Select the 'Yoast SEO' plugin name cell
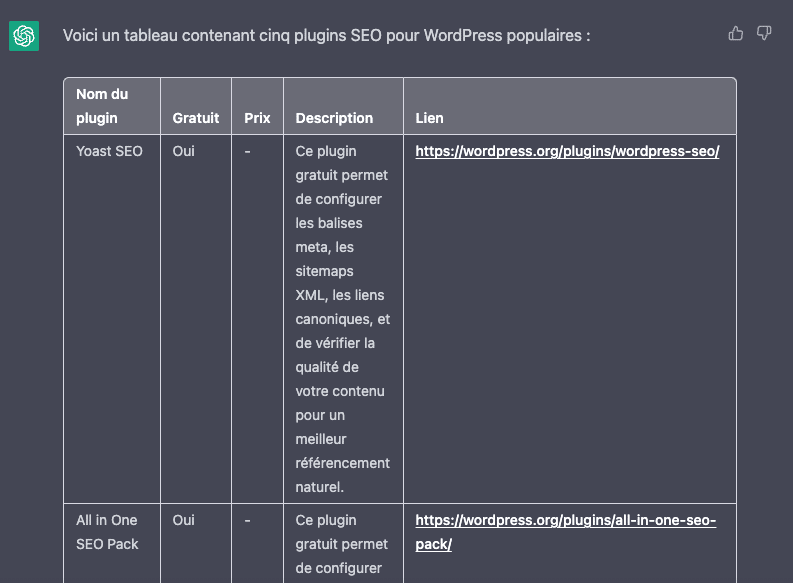 (x=109, y=152)
